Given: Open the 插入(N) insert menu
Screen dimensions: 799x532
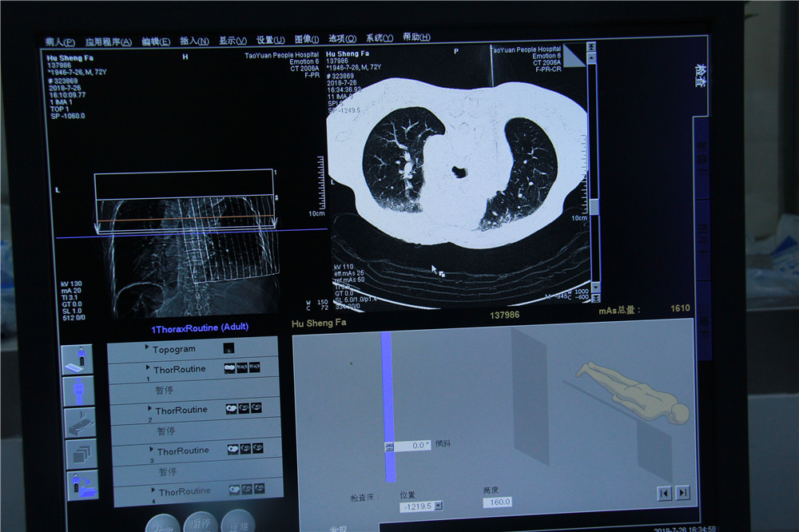Looking at the screenshot, I should click(x=194, y=41).
